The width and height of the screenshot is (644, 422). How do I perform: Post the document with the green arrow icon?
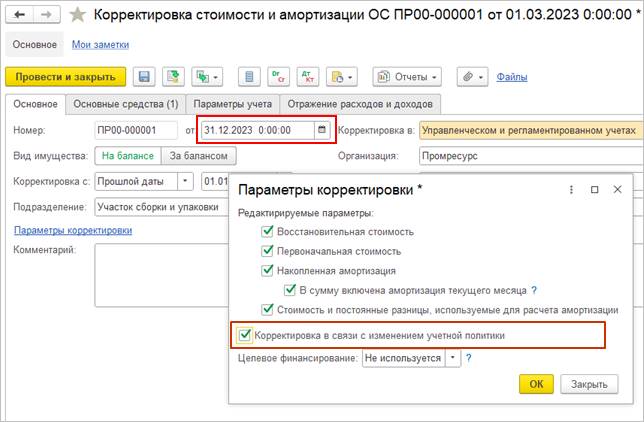(x=173, y=77)
